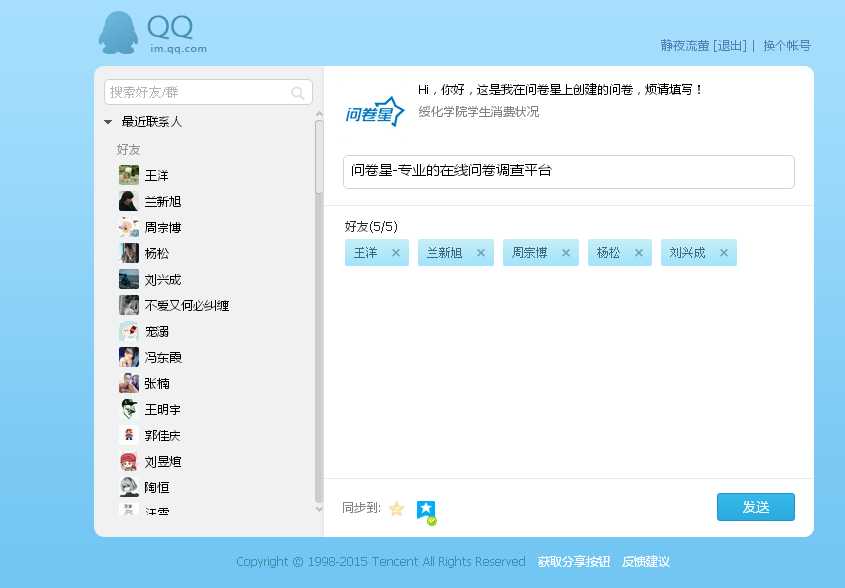Collapse the 最近联系人 group

click(x=108, y=122)
